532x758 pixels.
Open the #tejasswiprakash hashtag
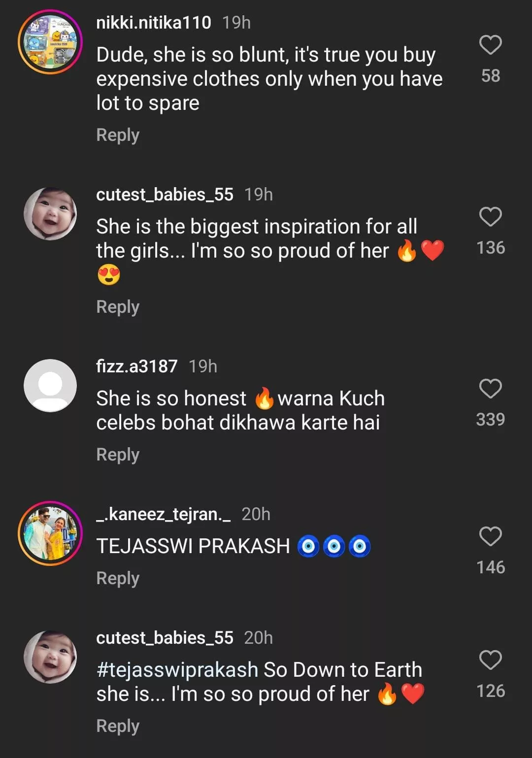(177, 670)
